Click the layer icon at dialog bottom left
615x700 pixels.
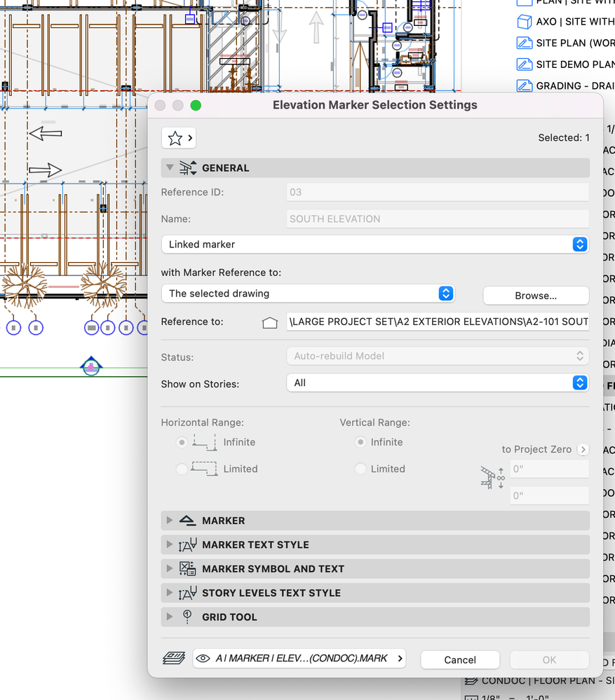click(x=173, y=659)
